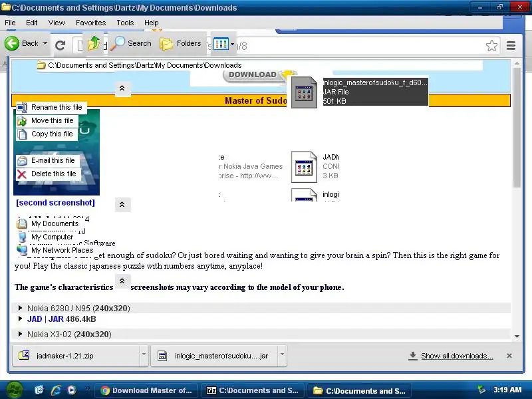Click the browser reload icon
Image resolution: width=532 pixels, height=399 pixels.
click(61, 45)
